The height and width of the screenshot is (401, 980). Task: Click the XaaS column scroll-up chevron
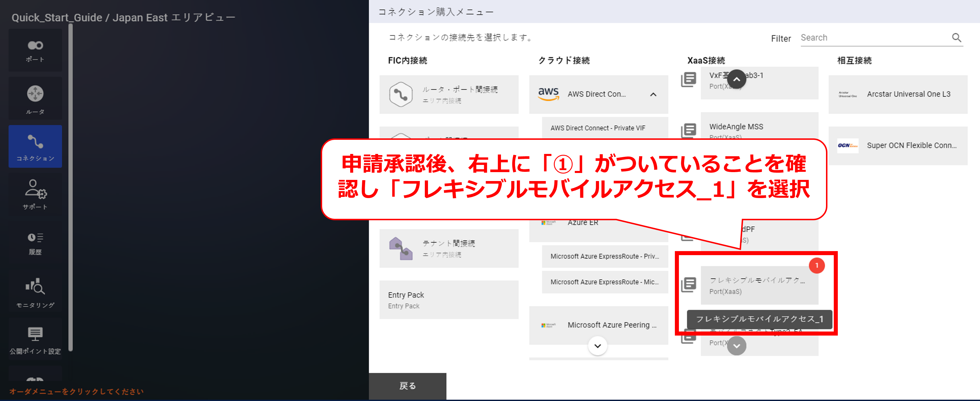(737, 79)
